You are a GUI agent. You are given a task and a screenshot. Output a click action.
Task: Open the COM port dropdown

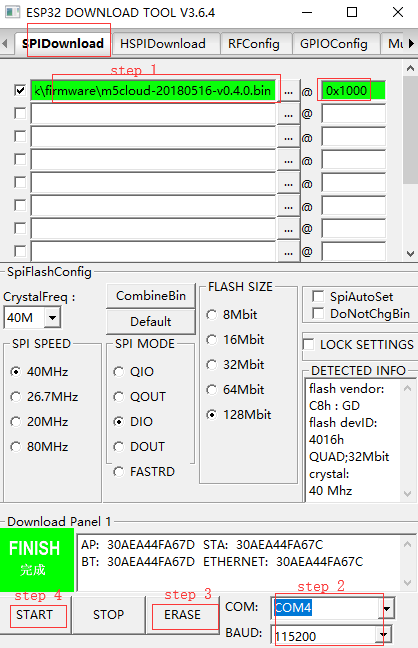pyautogui.click(x=387, y=608)
